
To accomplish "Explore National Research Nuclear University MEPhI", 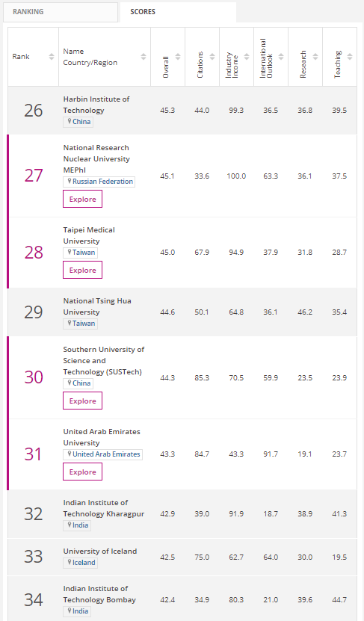I will coord(82,199).
